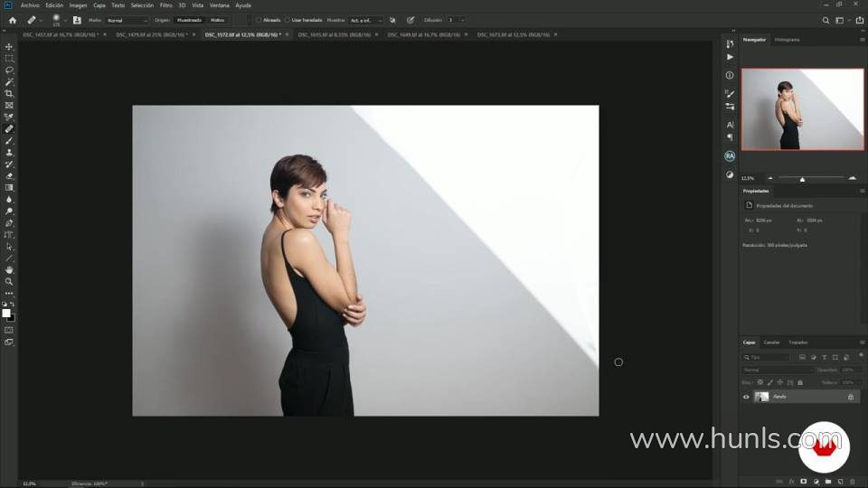Open the Ventana menu
The height and width of the screenshot is (488, 868).
(219, 5)
